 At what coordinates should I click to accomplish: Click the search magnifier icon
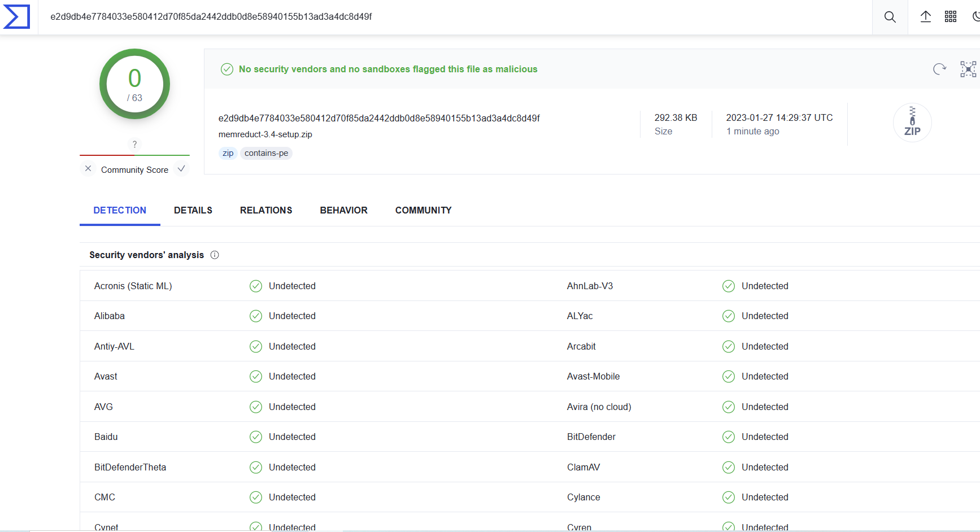890,17
